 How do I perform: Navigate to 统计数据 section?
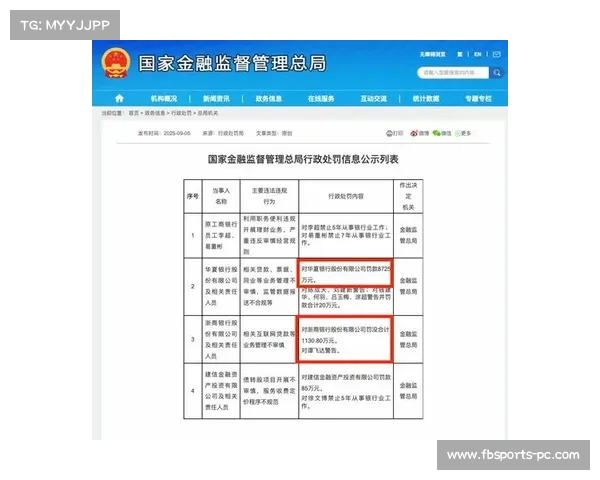[426, 99]
